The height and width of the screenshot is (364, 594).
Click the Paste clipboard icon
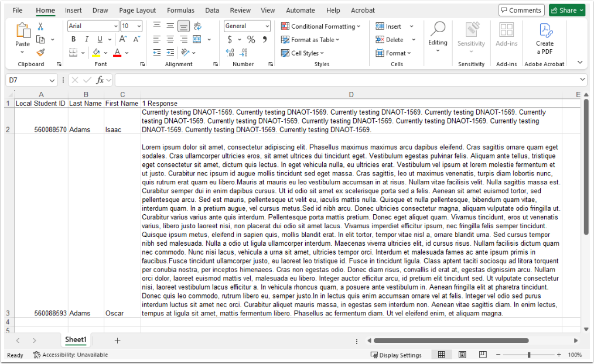[23, 31]
